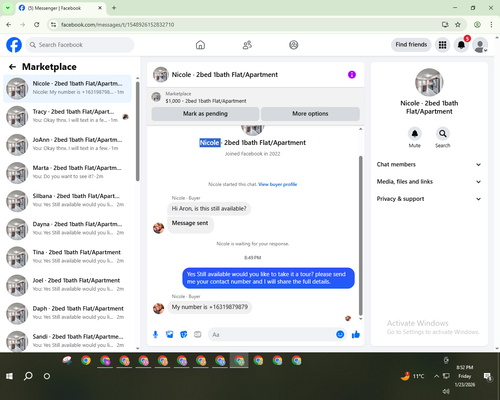Search in conversation using magnifier icon

click(x=443, y=134)
